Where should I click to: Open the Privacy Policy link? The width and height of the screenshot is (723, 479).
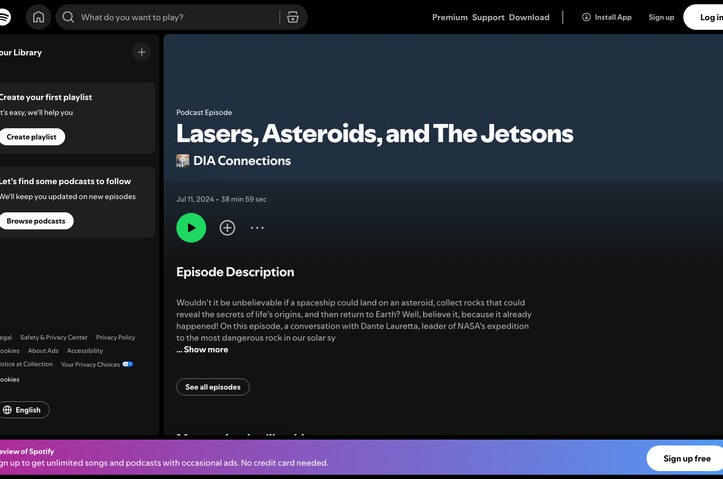pyautogui.click(x=115, y=337)
